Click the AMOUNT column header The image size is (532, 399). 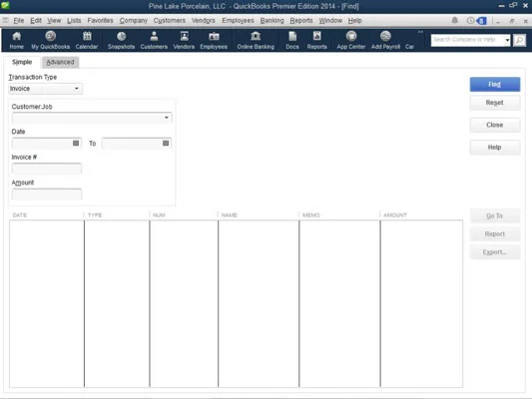422,214
